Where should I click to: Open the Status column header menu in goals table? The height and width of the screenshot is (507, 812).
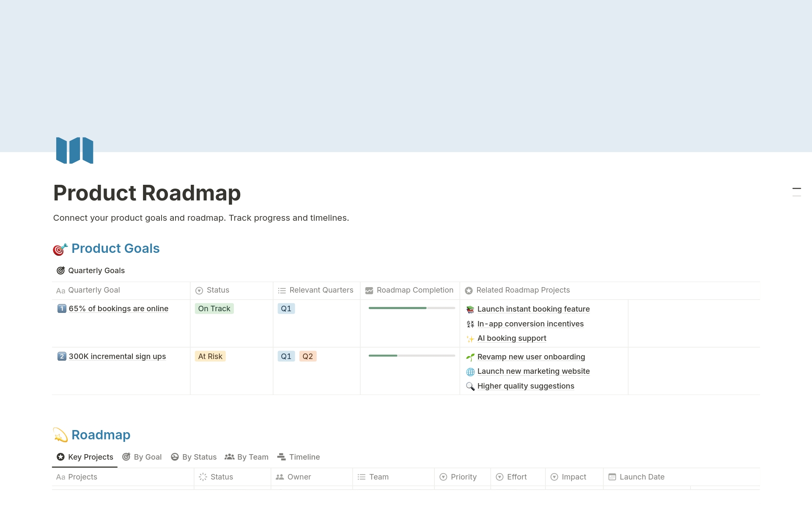(217, 290)
